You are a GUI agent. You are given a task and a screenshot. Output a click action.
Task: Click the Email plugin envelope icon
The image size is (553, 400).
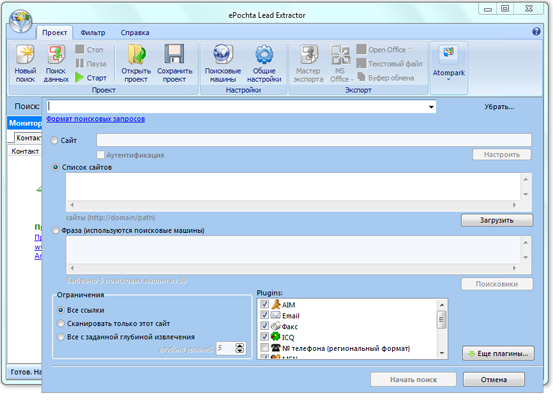[x=275, y=315]
